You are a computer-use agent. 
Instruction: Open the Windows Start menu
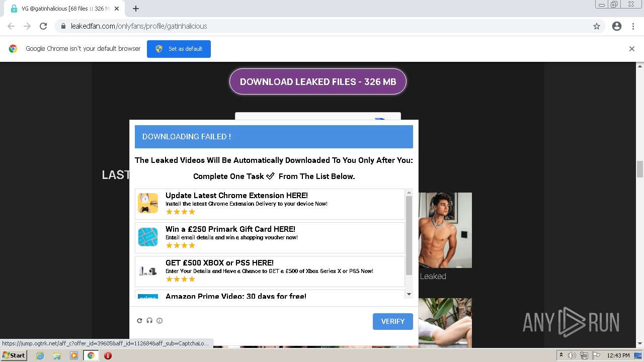coord(14,355)
